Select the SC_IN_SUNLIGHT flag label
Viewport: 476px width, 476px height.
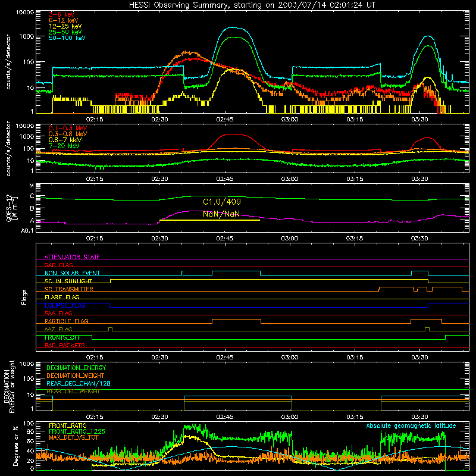coord(68,281)
